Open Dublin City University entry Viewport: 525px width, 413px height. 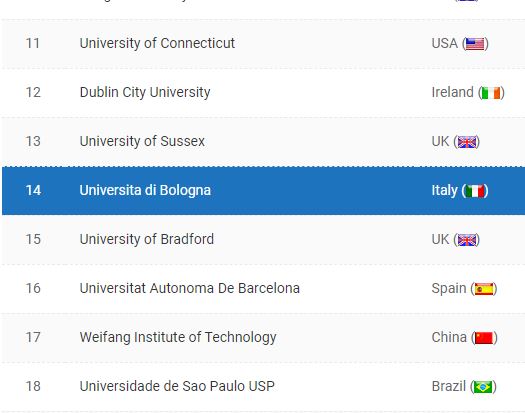click(145, 92)
